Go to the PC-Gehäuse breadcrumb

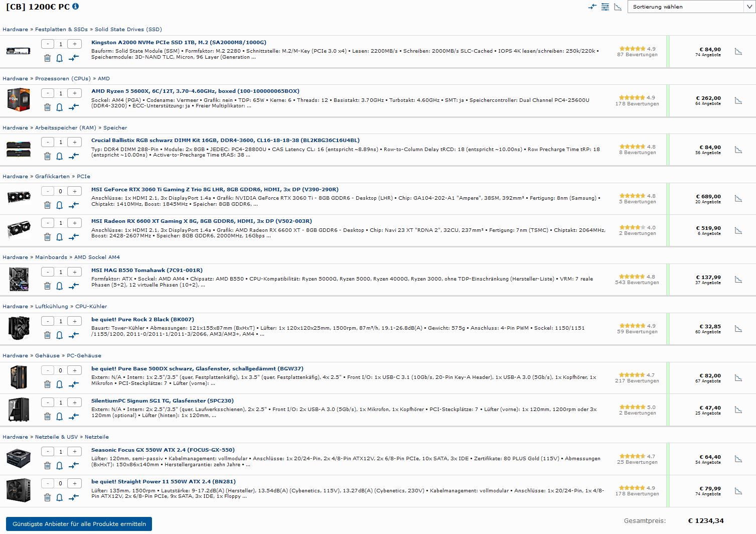[x=84, y=356]
